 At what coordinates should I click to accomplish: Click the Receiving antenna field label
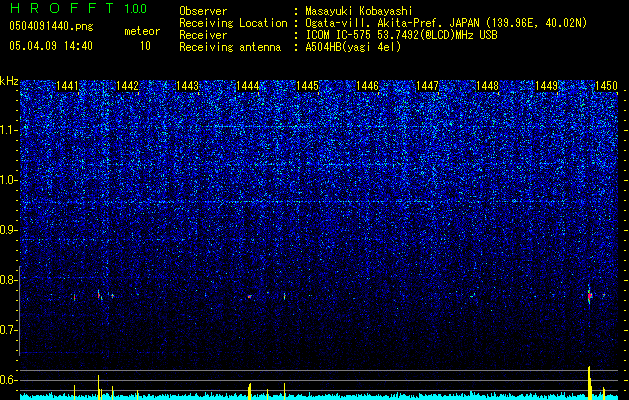(230, 47)
